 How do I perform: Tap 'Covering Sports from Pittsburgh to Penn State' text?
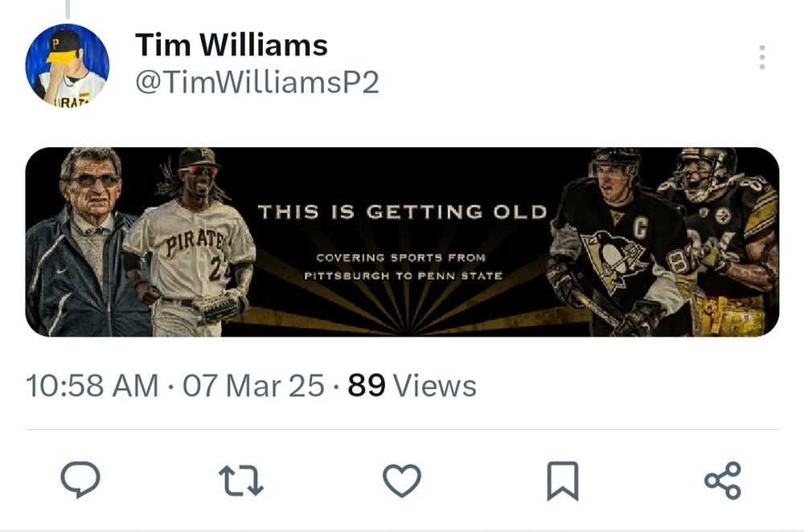click(402, 267)
